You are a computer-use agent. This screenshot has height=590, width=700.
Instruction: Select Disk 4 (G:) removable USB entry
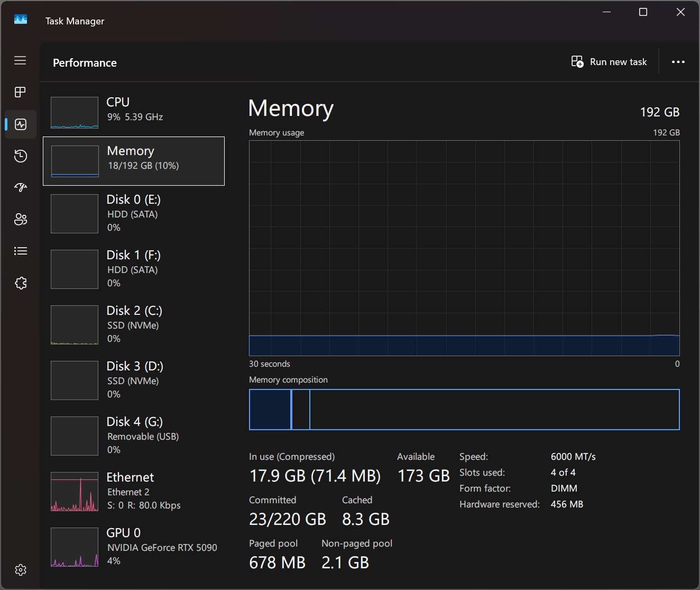point(133,435)
